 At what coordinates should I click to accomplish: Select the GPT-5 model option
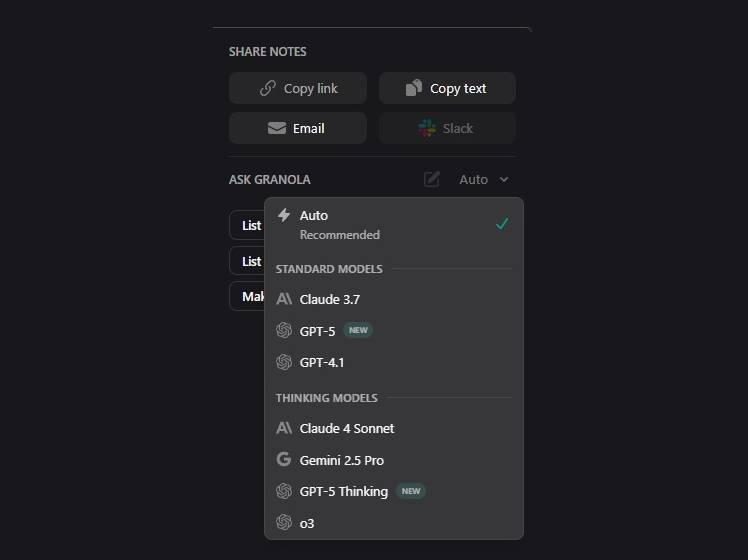(x=318, y=331)
